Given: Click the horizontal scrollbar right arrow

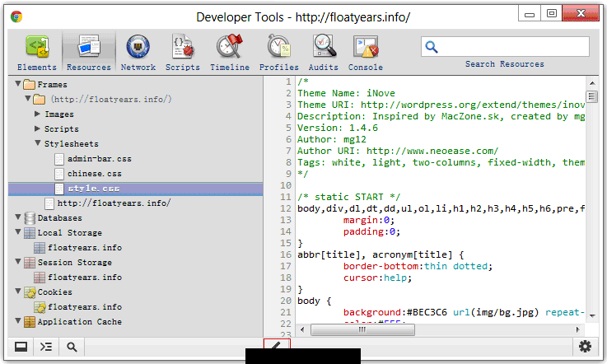Looking at the screenshot, I should [x=577, y=330].
